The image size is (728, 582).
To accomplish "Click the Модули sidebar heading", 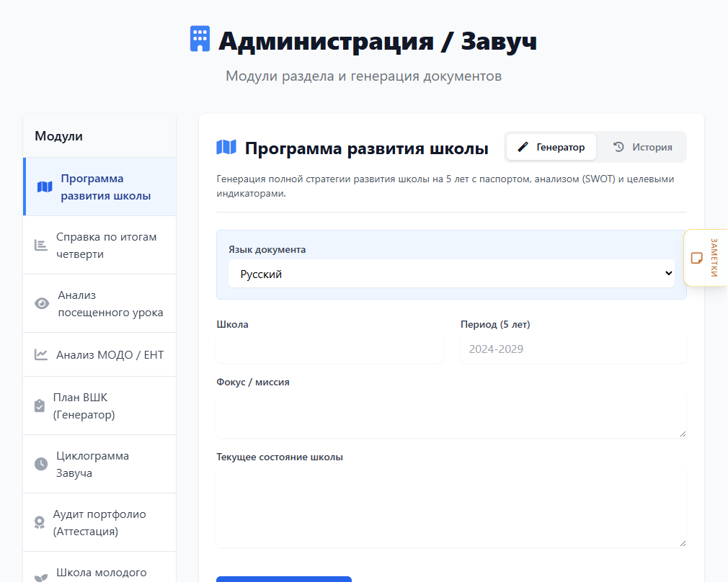I will [58, 136].
